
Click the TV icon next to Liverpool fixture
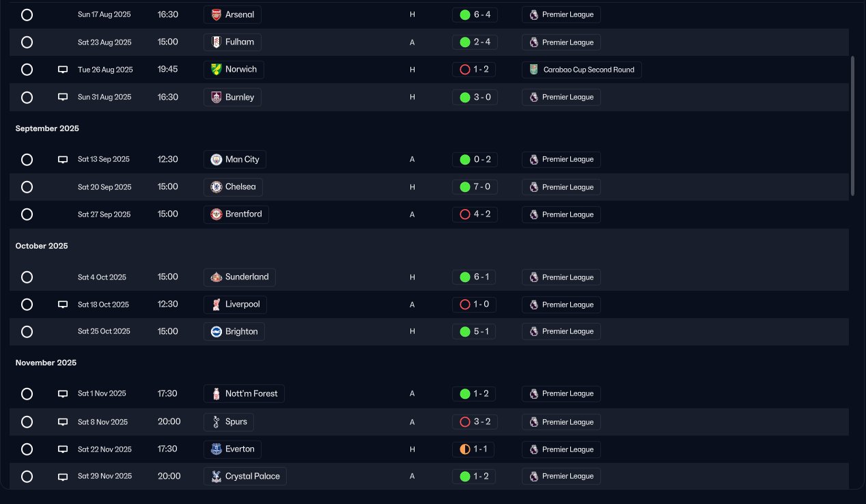pos(63,305)
